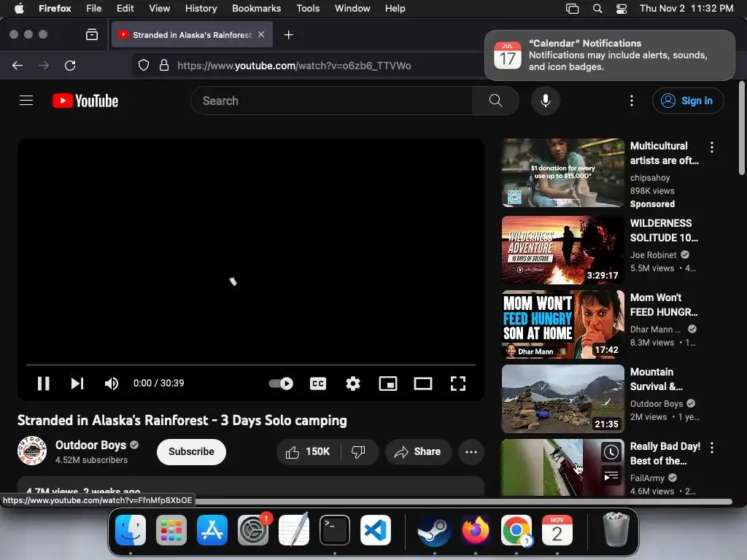Click the Sign in button
The image size is (747, 560).
tap(688, 101)
